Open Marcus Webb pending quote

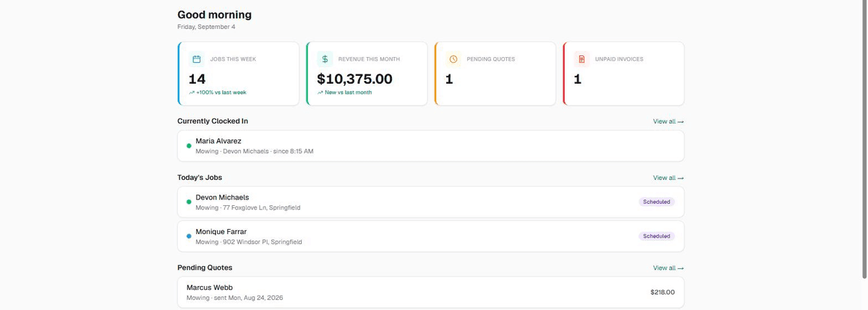pos(431,293)
